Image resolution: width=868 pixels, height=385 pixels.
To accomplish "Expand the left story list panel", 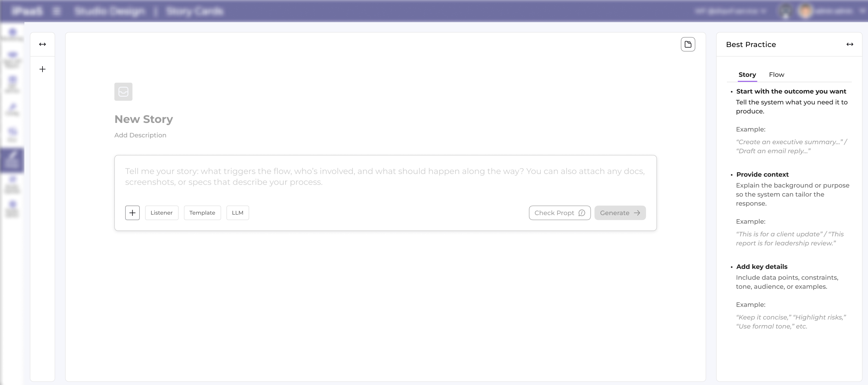I will (x=42, y=45).
